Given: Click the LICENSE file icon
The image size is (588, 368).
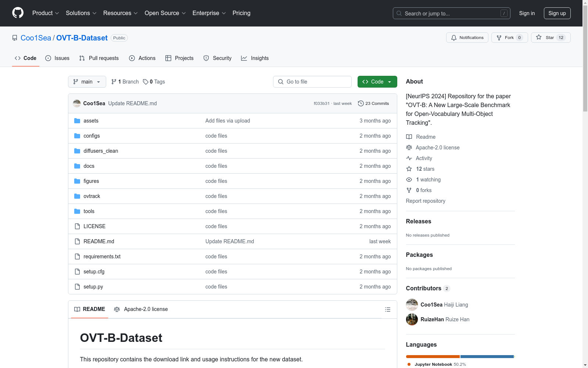Looking at the screenshot, I should point(77,226).
